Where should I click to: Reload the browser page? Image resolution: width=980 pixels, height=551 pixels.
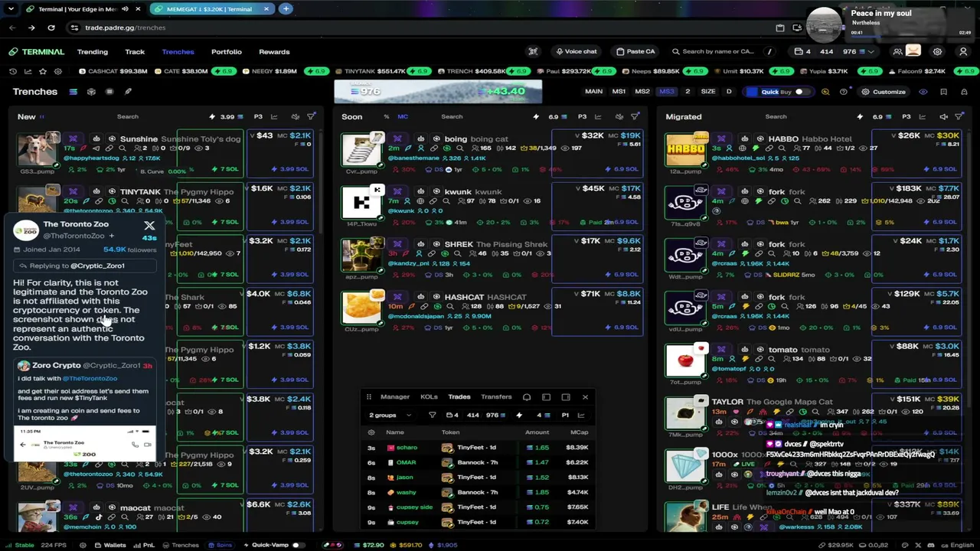[51, 28]
